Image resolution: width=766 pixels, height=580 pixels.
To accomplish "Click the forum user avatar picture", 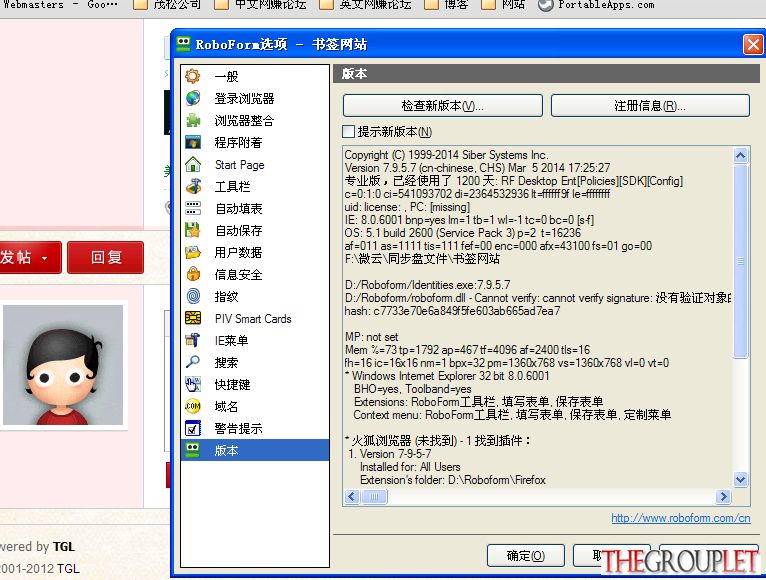I will coord(63,365).
